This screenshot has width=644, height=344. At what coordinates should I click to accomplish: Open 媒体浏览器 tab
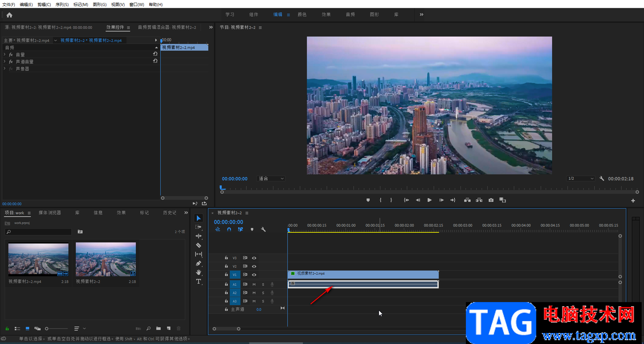coord(50,213)
